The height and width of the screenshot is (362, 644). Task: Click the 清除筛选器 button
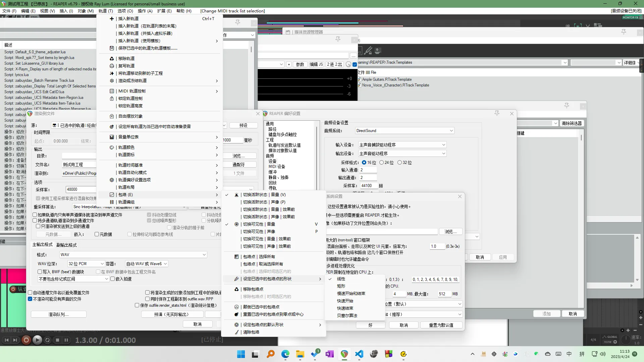(x=572, y=123)
